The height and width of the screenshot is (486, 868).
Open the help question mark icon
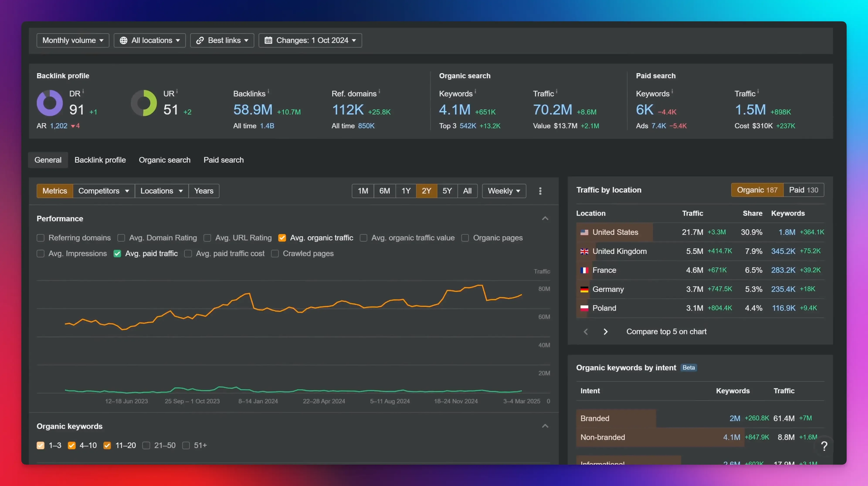824,446
